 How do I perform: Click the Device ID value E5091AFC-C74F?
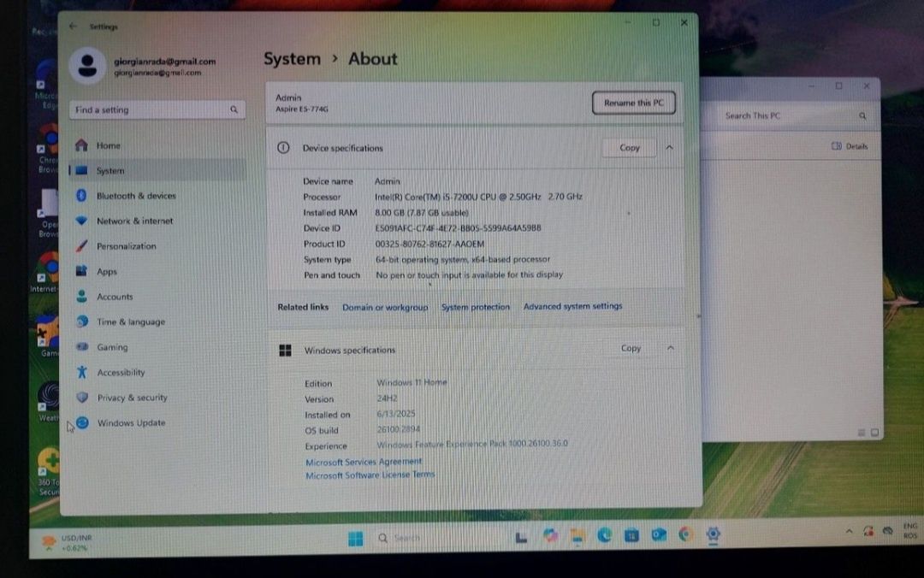coord(458,228)
